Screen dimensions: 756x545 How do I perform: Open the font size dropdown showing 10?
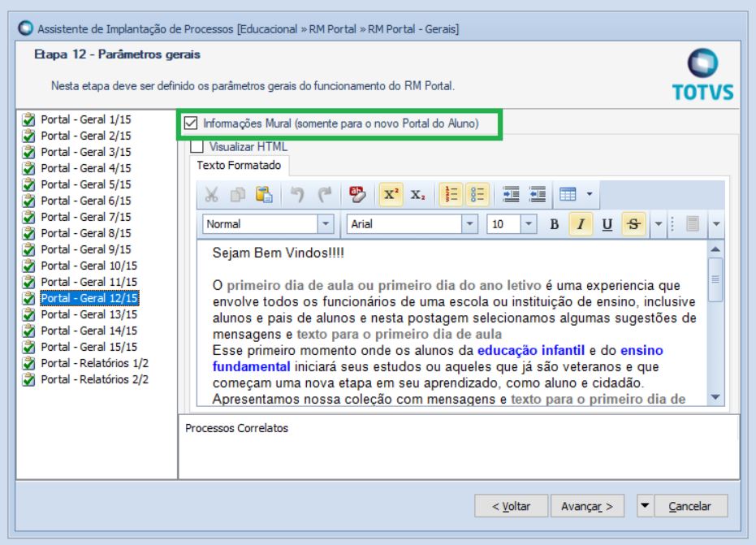[529, 224]
